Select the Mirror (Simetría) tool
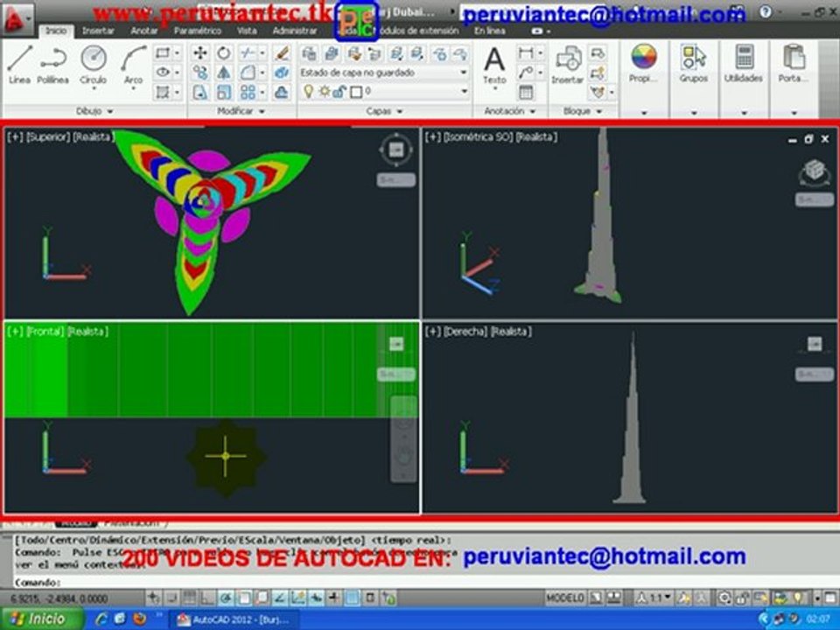Viewport: 840px width, 630px height. click(x=224, y=73)
